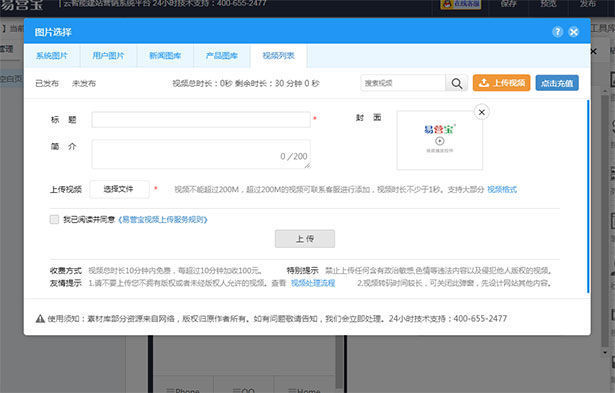Click the 0/200 character counter
This screenshot has width=615, height=393.
[294, 156]
